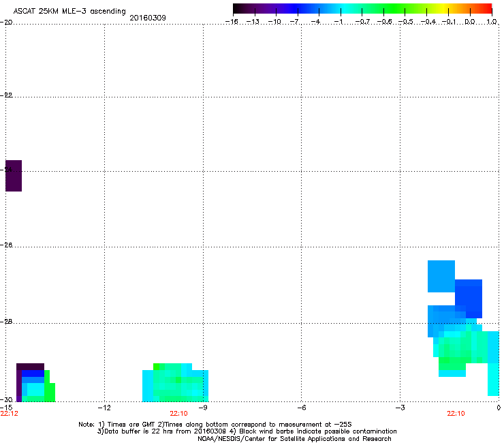Click the red 22:12 timestamp
The image size is (504, 443).
click(10, 414)
